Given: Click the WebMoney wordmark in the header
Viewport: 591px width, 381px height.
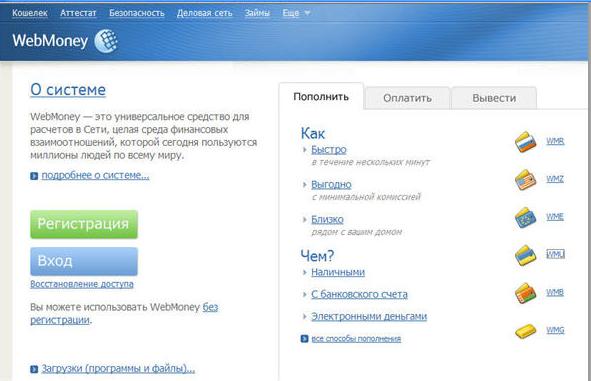Looking at the screenshot, I should click(50, 41).
